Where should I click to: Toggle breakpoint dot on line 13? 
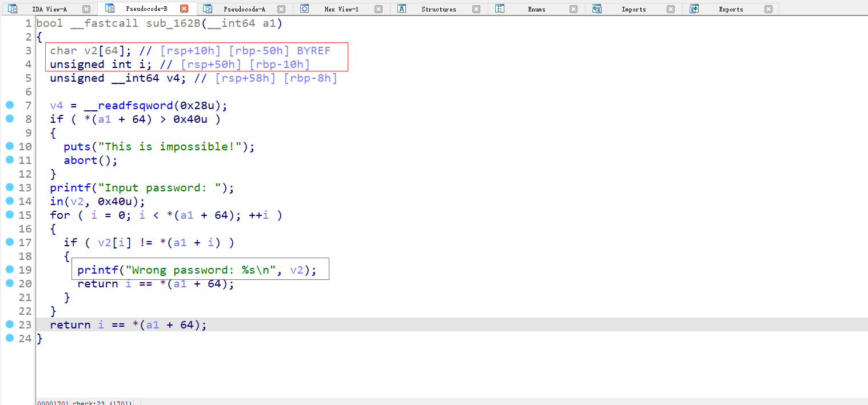pyautogui.click(x=9, y=187)
